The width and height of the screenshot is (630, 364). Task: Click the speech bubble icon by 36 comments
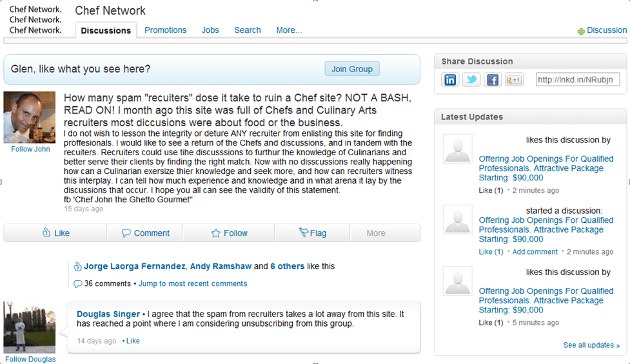point(77,283)
